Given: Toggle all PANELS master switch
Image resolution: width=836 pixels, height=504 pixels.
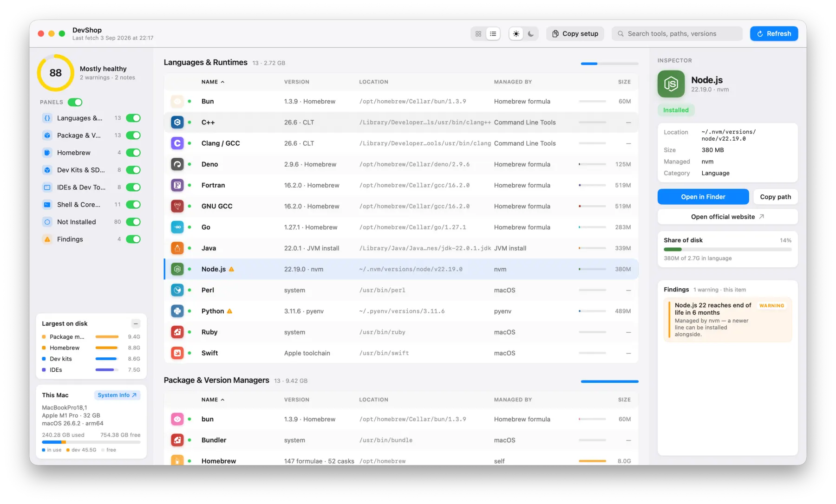Looking at the screenshot, I should pos(75,102).
